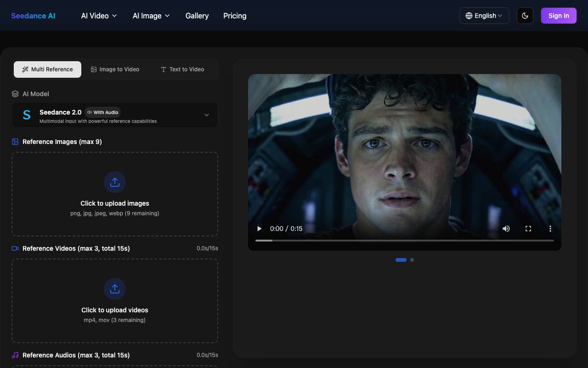Viewport: 588px width, 368px height.
Task: Click the video time display 0:00 / 0:15
Action: [x=286, y=229]
